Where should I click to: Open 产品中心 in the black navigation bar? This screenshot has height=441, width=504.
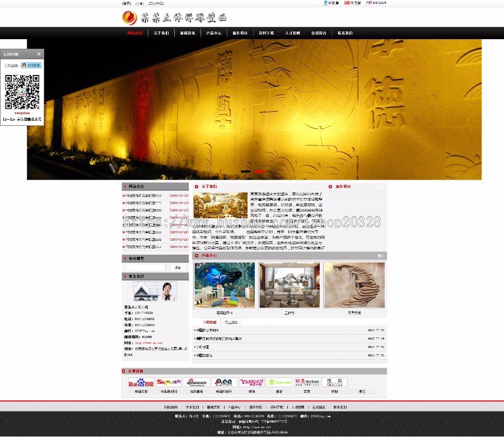click(x=214, y=33)
